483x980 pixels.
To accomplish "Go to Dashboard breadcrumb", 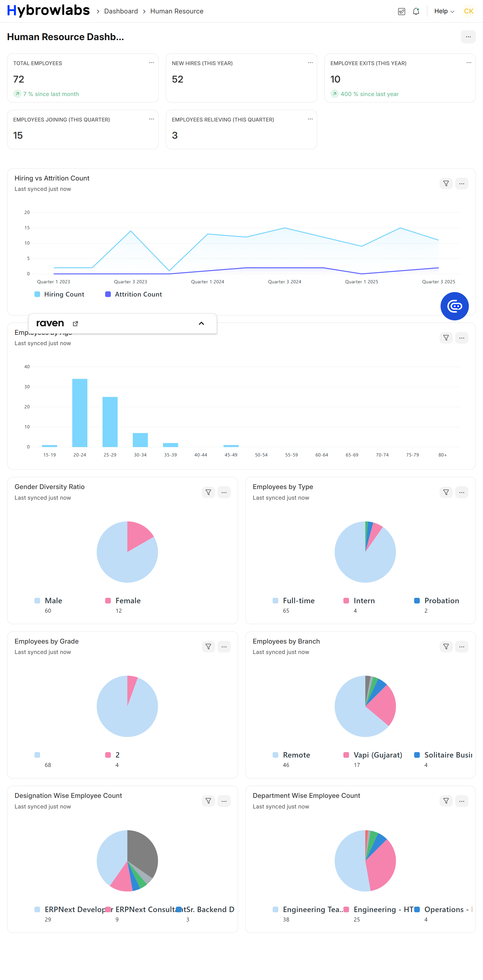I will click(x=121, y=11).
